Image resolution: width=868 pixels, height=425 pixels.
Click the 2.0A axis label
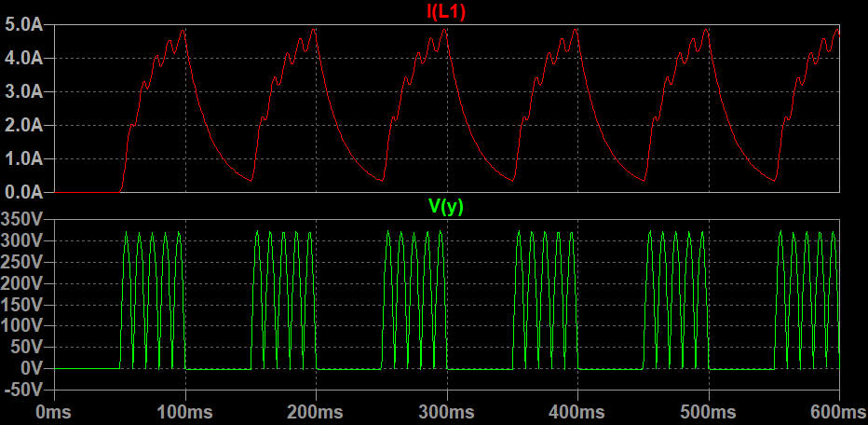[x=22, y=126]
